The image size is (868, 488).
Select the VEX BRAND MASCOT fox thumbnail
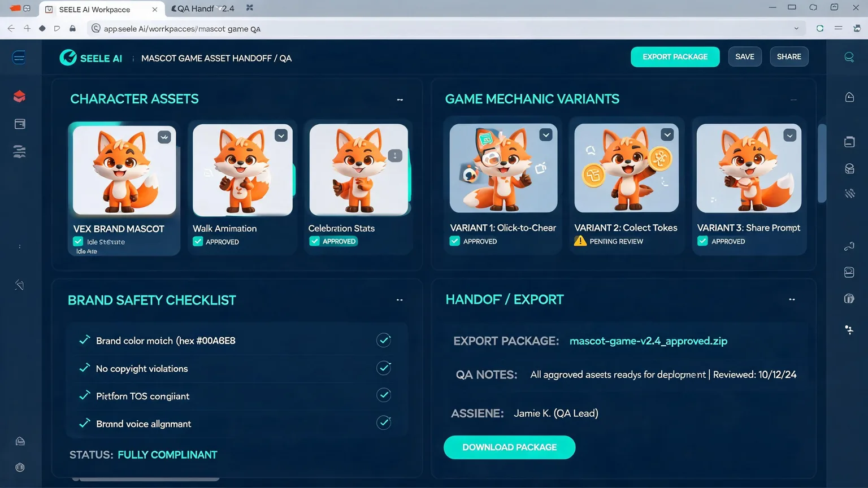click(x=124, y=170)
